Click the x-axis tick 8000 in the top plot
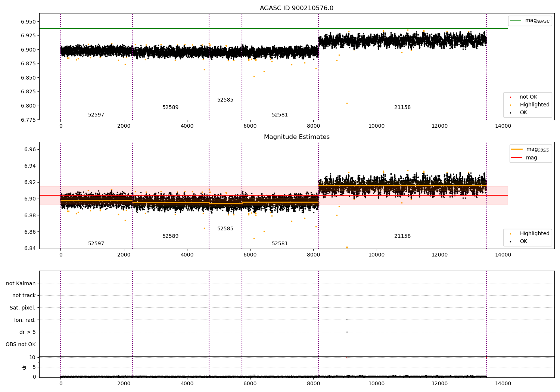This screenshot has width=560, height=392. [x=313, y=126]
